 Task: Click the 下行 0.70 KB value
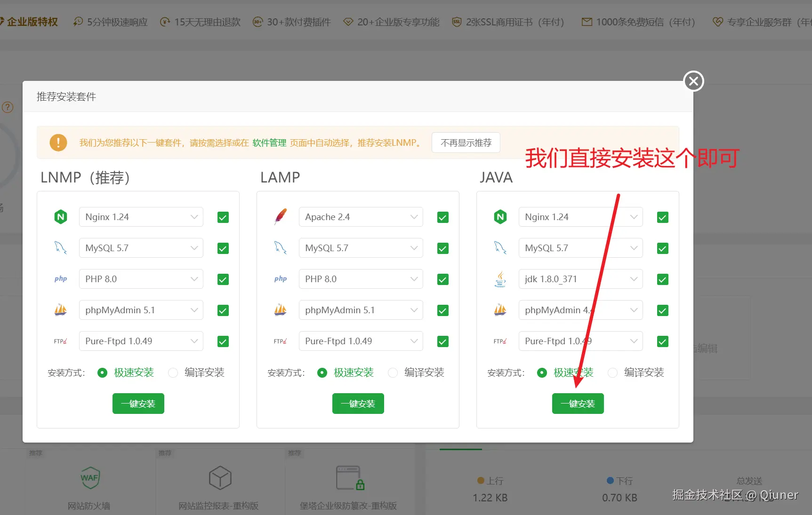pyautogui.click(x=619, y=498)
